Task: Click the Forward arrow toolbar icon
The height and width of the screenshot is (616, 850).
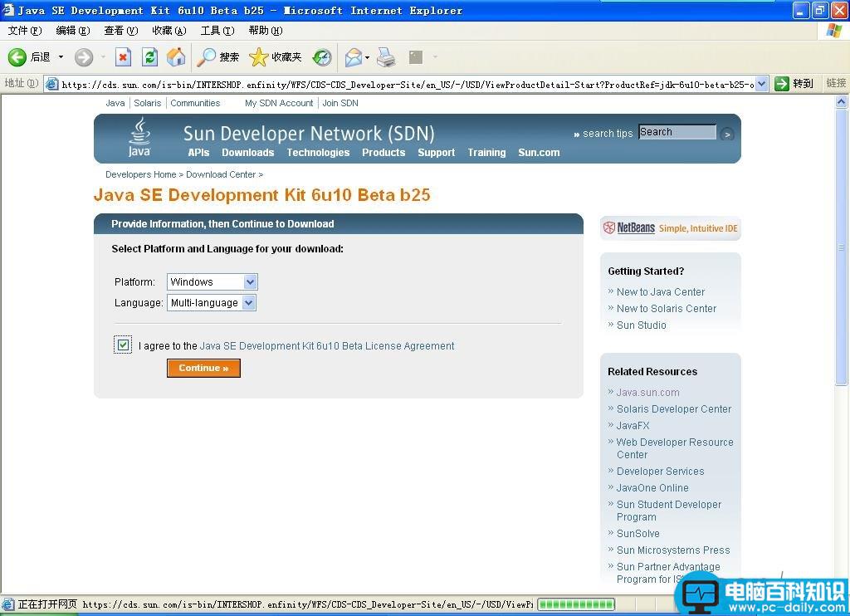Action: (x=84, y=57)
